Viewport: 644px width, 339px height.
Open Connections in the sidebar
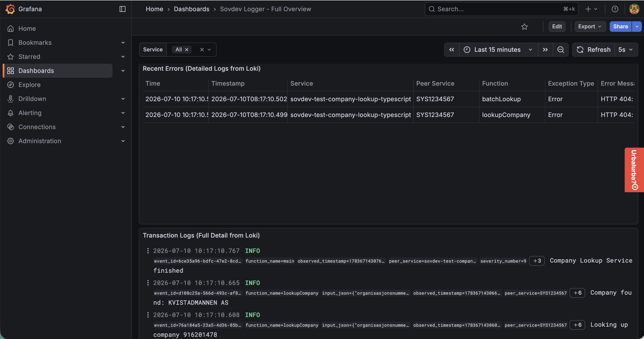(x=37, y=127)
